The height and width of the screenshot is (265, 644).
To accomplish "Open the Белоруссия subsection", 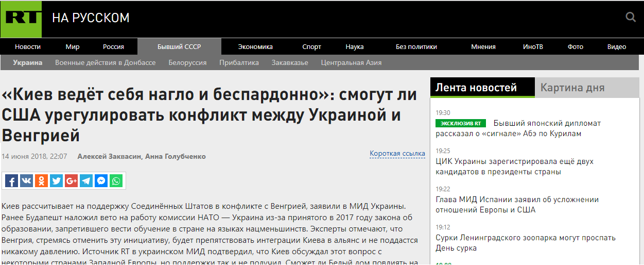I will tap(187, 62).
